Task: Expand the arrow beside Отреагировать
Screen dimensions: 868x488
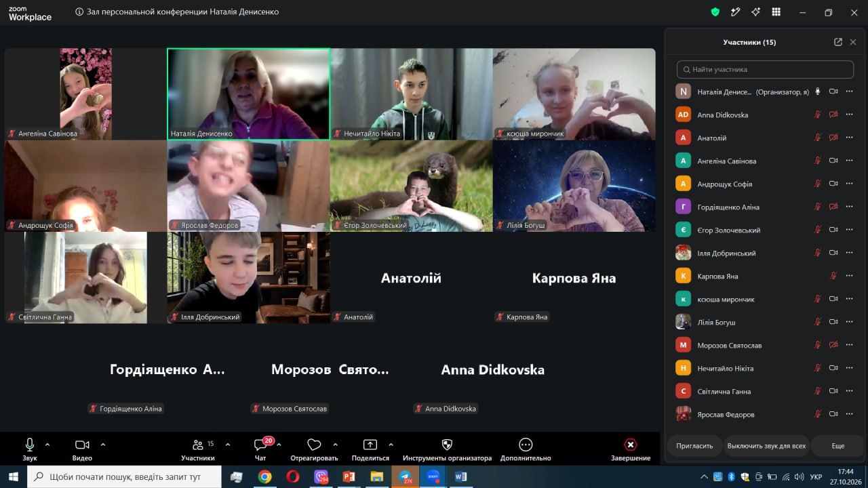Action: tap(335, 445)
